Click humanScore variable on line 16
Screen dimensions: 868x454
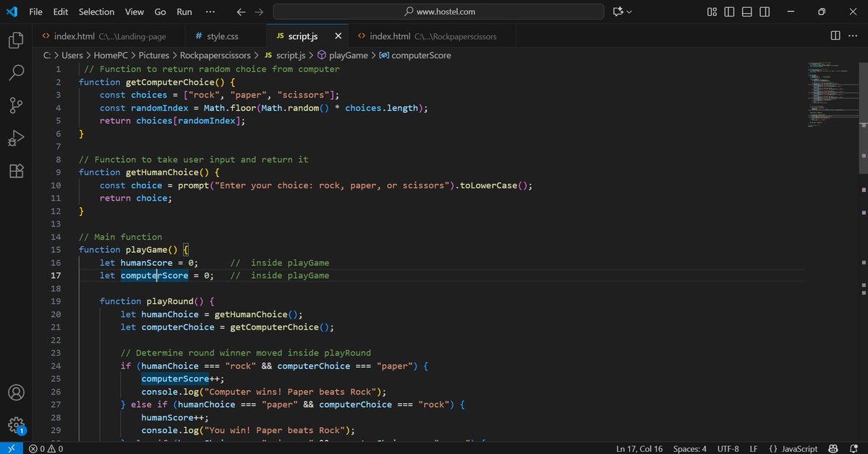tap(146, 263)
